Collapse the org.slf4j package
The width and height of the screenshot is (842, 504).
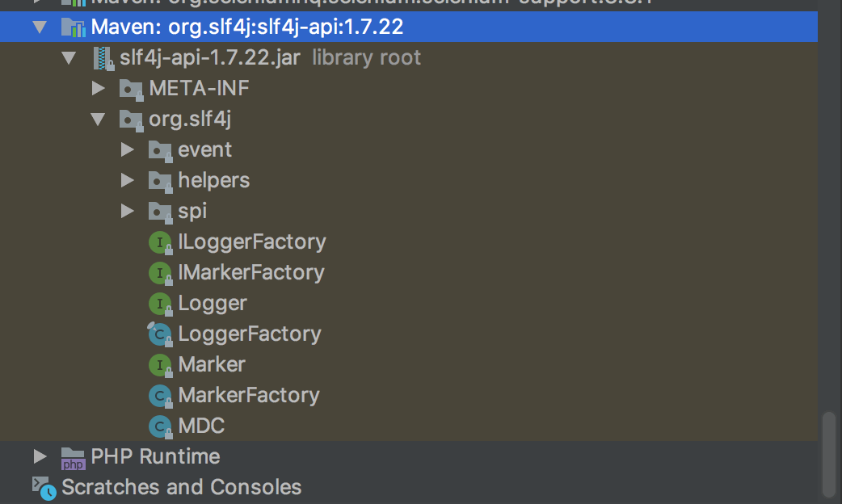point(99,120)
